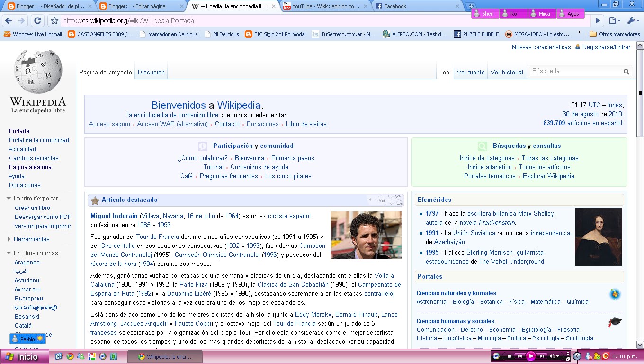Click the Ciencias naturales y formales portal icon

click(x=615, y=294)
